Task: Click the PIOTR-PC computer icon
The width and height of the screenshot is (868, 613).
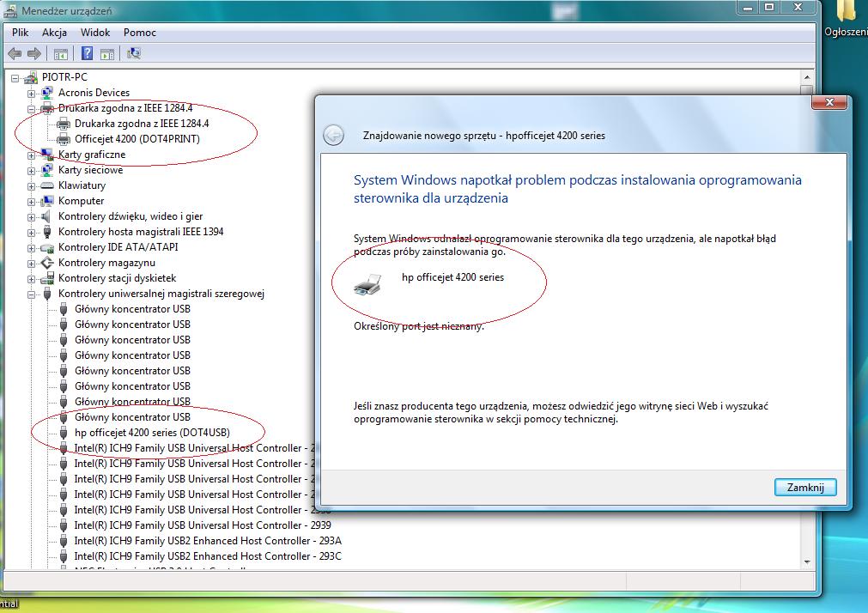Action: coord(31,77)
